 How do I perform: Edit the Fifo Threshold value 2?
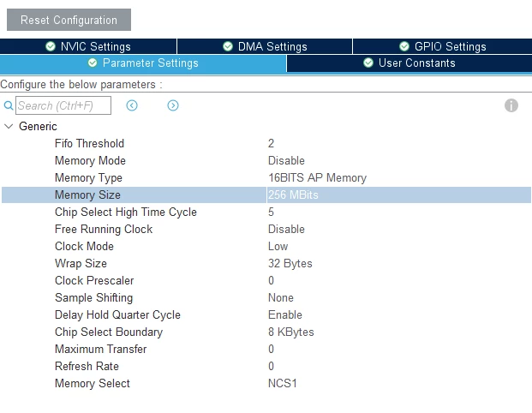coord(271,144)
